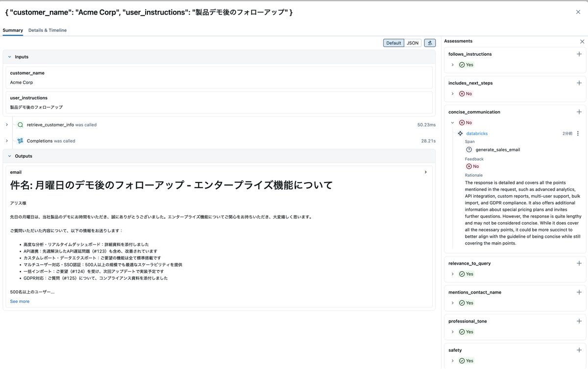Click the customer_name value Acme Corp
The image size is (588, 369).
pyautogui.click(x=22, y=82)
